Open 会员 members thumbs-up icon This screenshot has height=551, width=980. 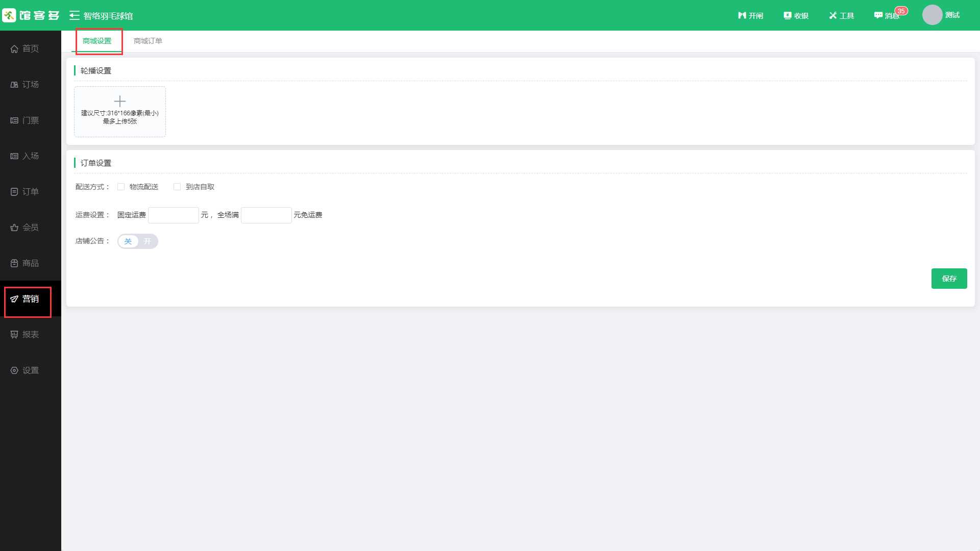[x=14, y=228]
